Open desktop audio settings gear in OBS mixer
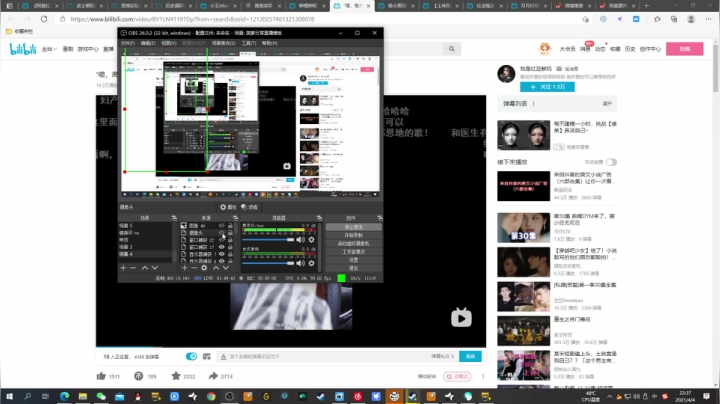 point(311,263)
